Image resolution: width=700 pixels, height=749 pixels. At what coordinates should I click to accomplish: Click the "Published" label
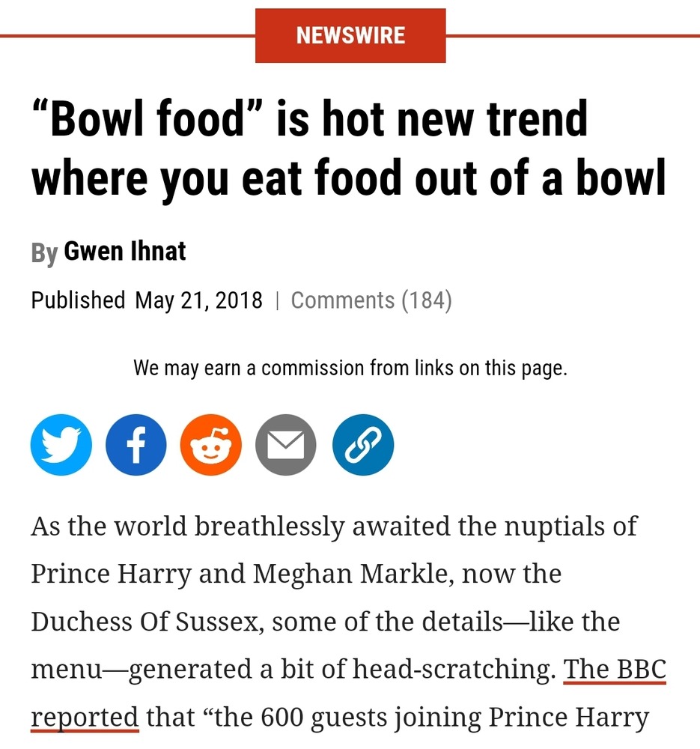pos(78,300)
